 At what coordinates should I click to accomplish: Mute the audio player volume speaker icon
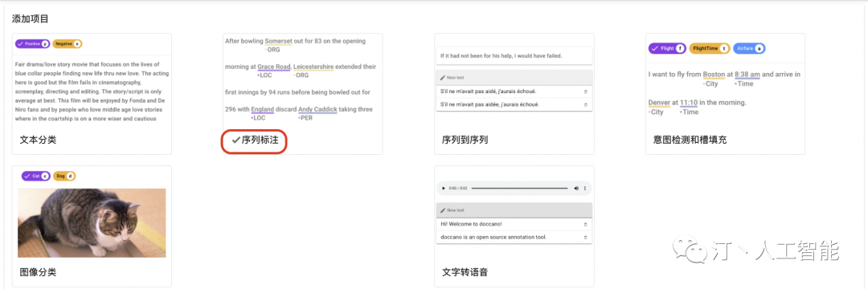tap(576, 189)
